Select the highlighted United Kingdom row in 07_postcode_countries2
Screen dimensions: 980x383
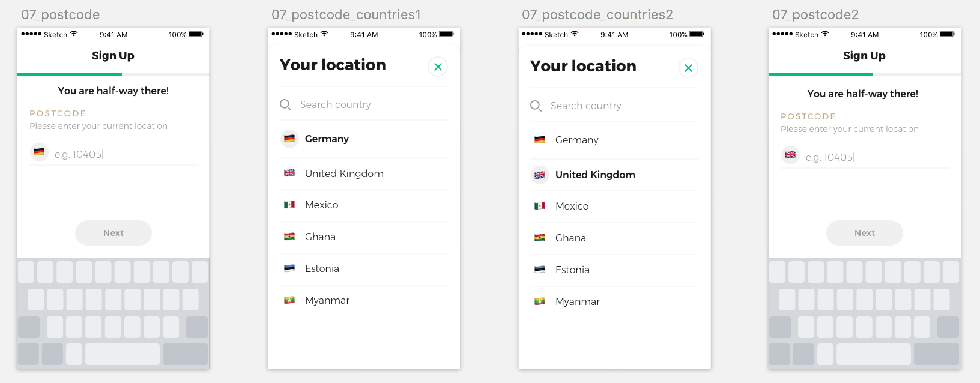pyautogui.click(x=614, y=175)
